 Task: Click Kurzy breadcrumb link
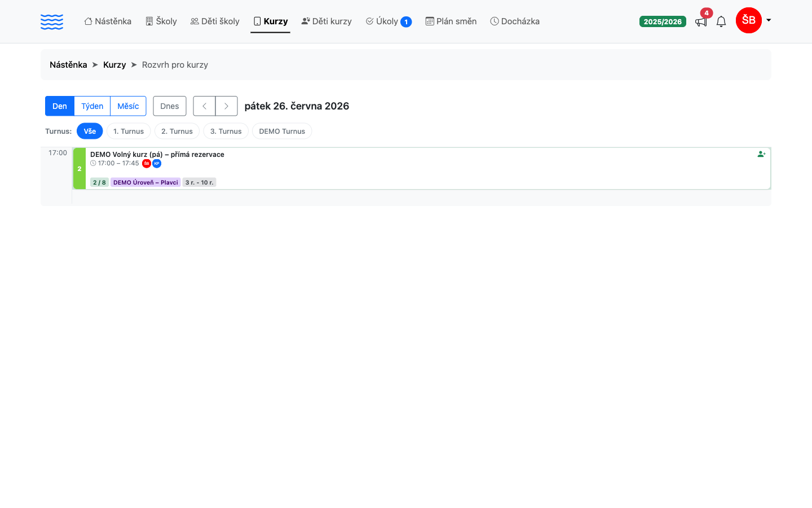tap(114, 65)
